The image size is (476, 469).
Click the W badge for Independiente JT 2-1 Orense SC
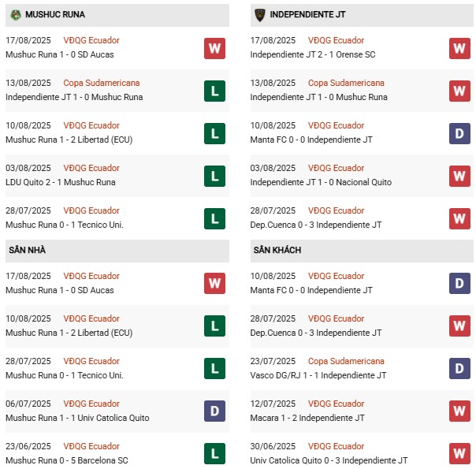(459, 48)
